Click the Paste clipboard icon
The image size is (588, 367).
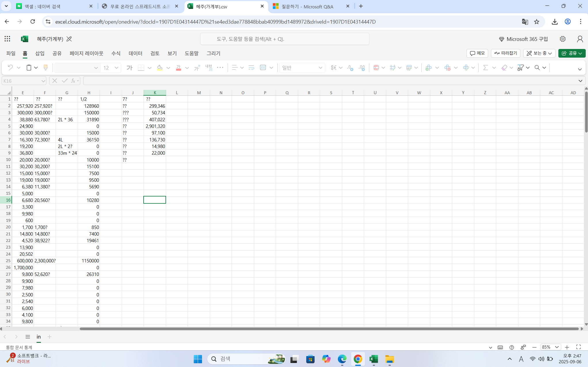pos(29,68)
